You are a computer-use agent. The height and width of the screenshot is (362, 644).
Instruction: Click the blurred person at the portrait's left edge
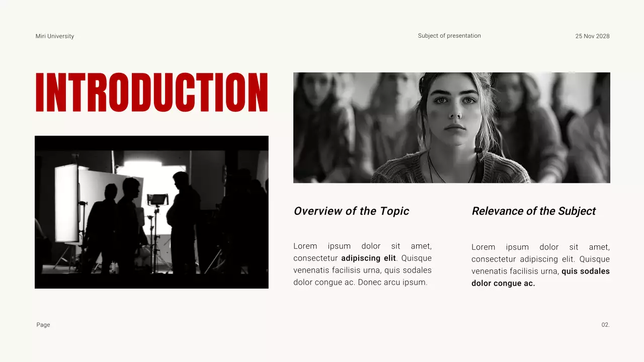click(x=319, y=126)
